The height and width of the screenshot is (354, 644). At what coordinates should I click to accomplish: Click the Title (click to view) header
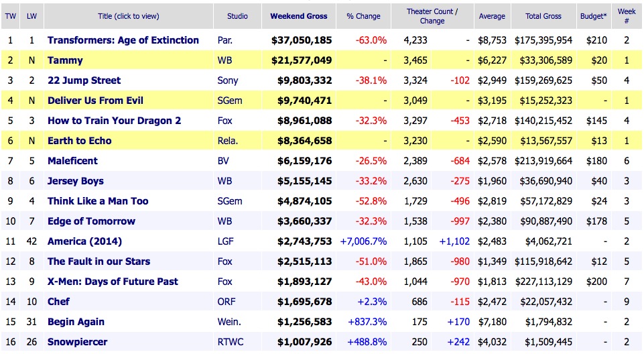[129, 17]
